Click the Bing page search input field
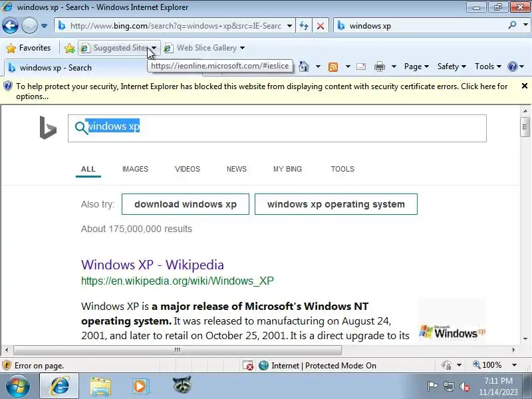The width and height of the screenshot is (532, 399). [277, 128]
